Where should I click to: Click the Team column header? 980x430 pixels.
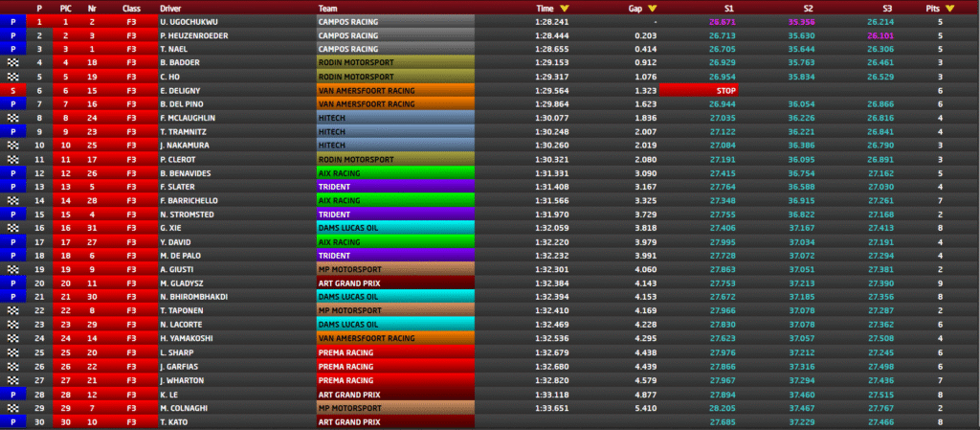click(x=327, y=7)
